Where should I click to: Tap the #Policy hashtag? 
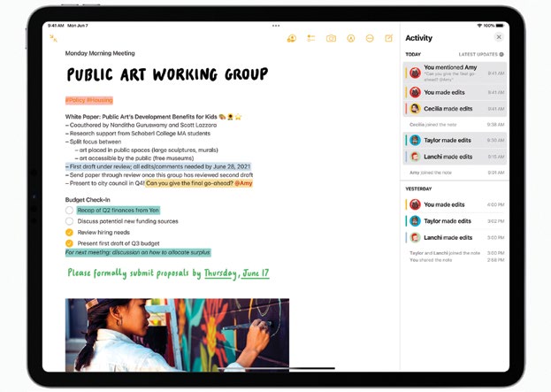(76, 100)
